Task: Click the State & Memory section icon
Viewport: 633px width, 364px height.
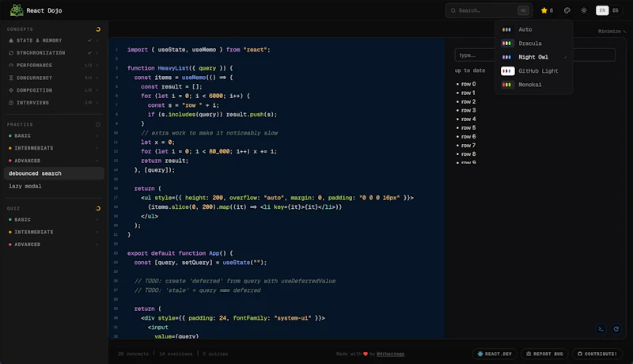Action: point(11,40)
